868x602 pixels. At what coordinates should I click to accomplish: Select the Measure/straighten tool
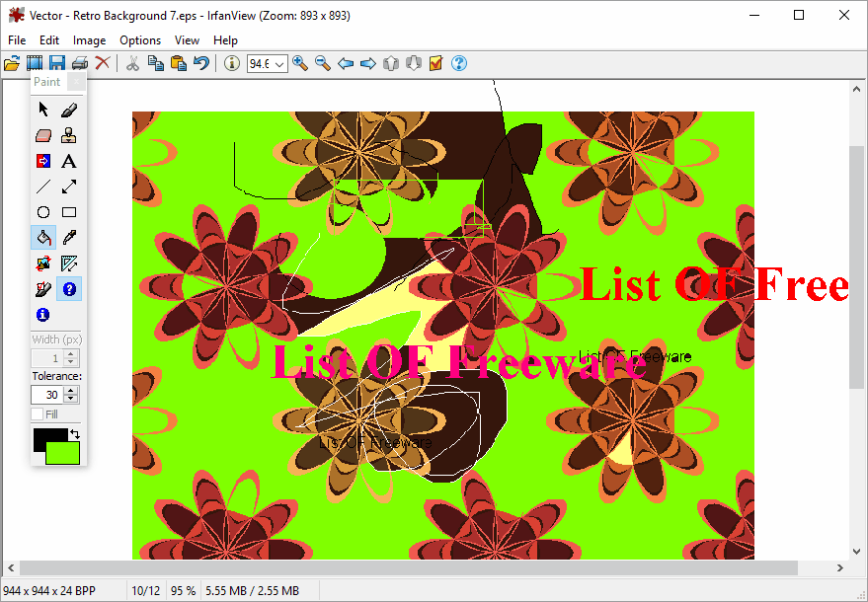pos(69,263)
